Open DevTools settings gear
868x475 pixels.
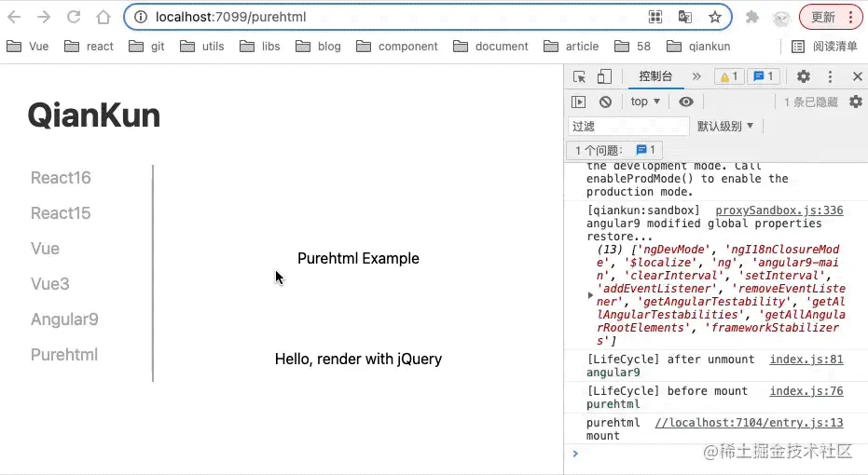pyautogui.click(x=804, y=76)
